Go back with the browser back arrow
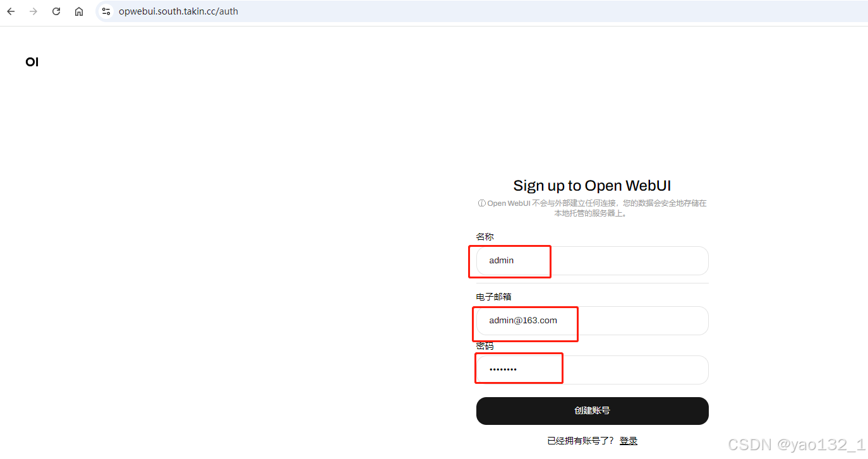Image resolution: width=868 pixels, height=459 pixels. point(11,11)
